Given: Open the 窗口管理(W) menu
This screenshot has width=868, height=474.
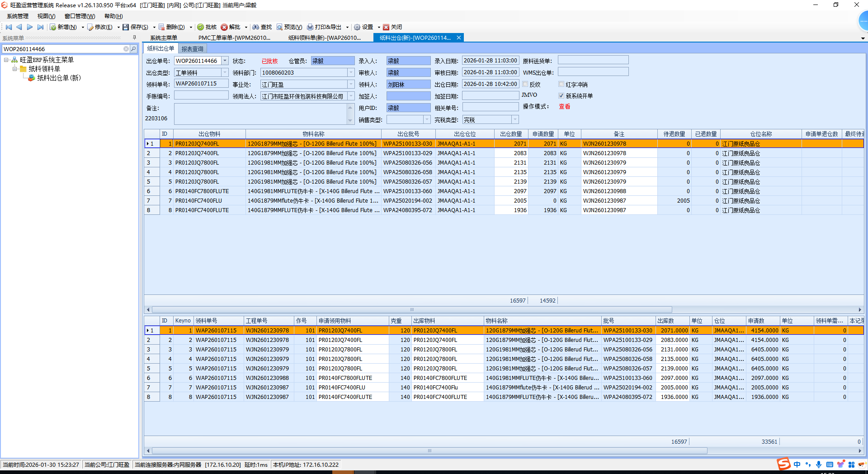Looking at the screenshot, I should click(x=80, y=16).
